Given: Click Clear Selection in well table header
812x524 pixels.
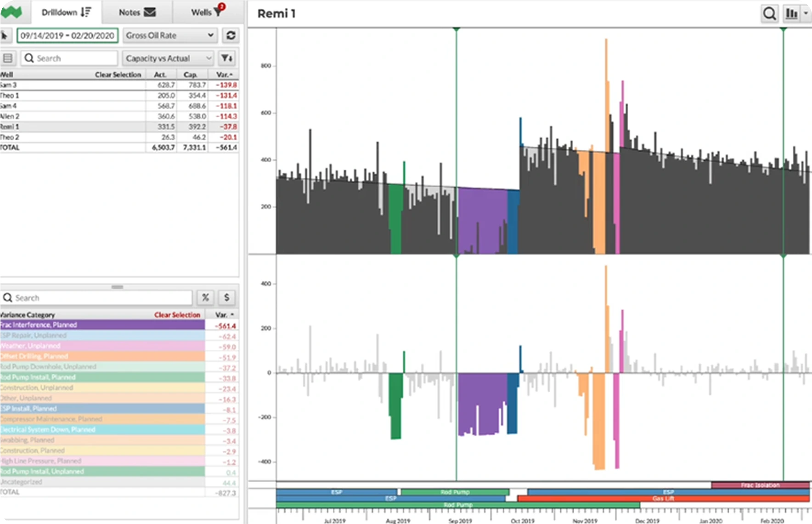Looking at the screenshot, I should point(118,74).
